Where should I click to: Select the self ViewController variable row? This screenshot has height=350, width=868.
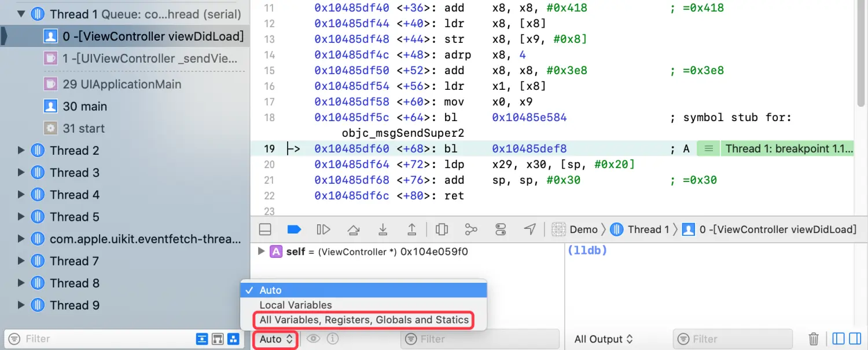click(x=407, y=252)
